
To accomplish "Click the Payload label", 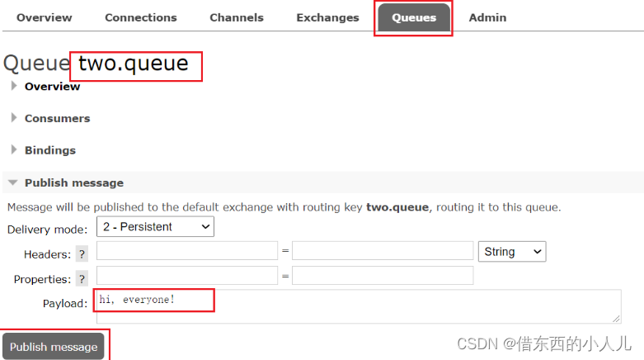I will tap(65, 303).
